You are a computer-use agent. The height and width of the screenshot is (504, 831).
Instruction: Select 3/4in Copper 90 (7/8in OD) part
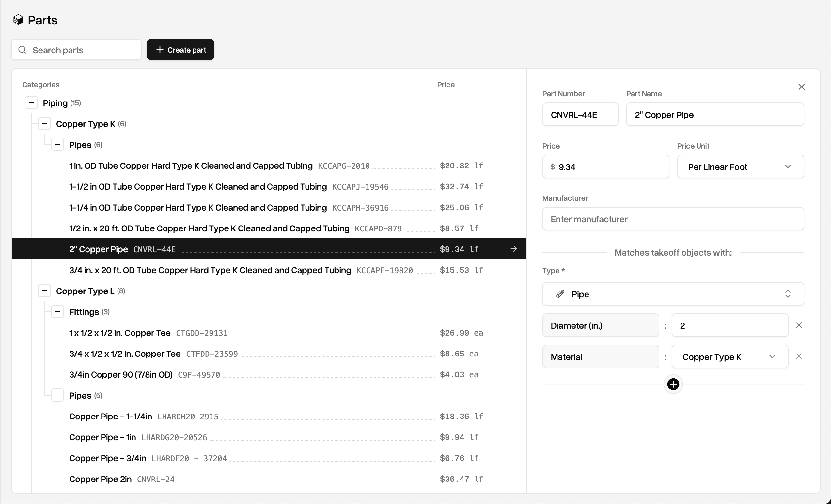pyautogui.click(x=269, y=374)
